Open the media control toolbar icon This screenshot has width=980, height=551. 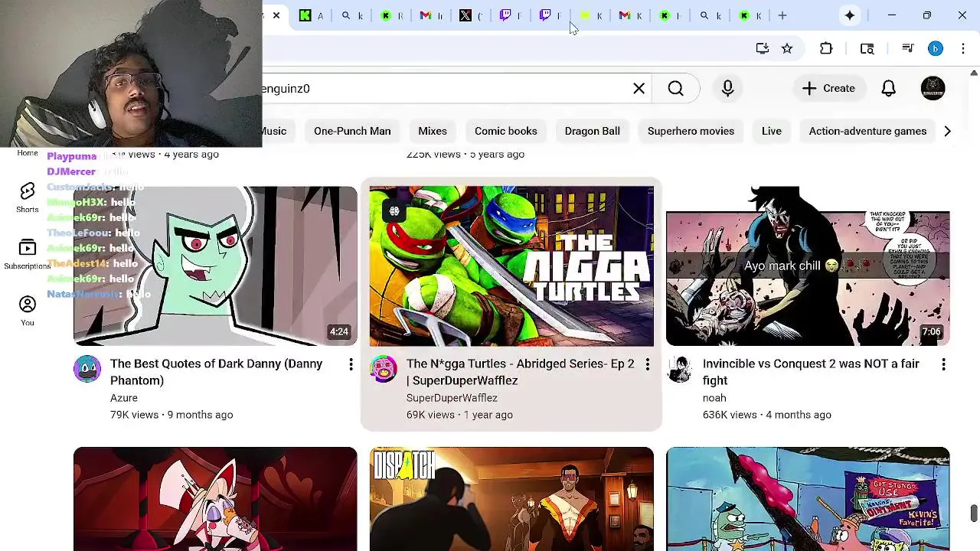[x=908, y=48]
